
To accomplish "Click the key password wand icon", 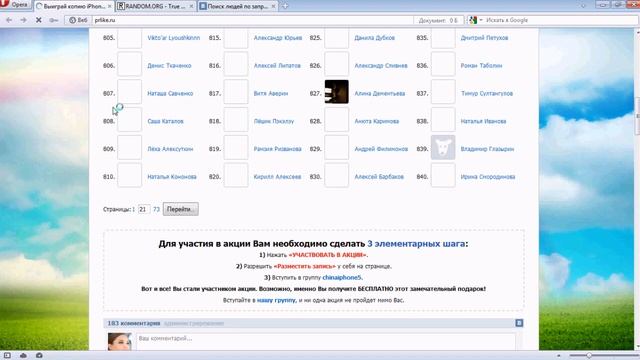I will 53,20.
